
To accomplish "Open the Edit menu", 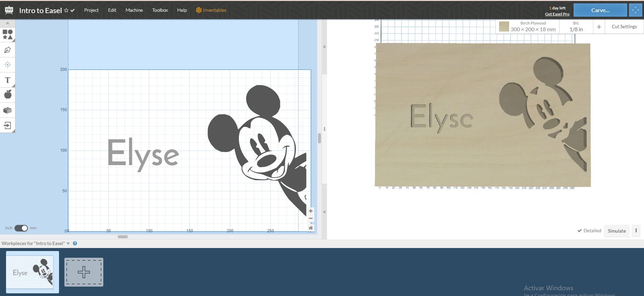I will (x=112, y=10).
